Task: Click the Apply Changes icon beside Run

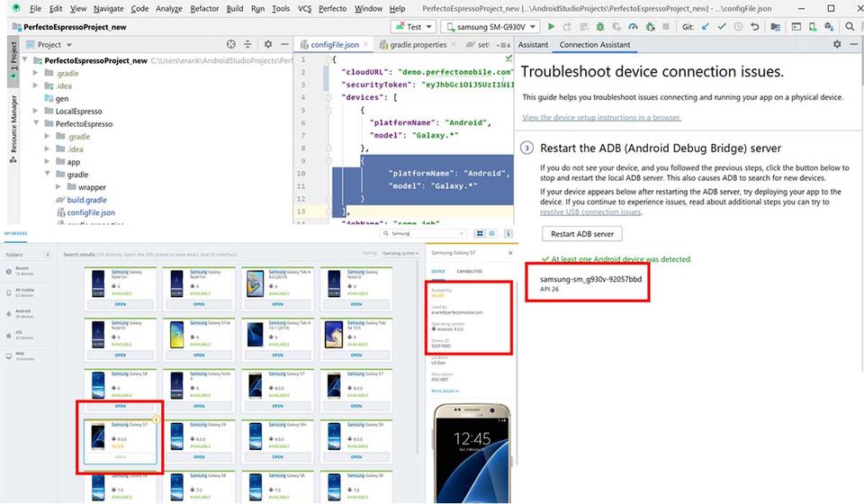Action: 567,26
